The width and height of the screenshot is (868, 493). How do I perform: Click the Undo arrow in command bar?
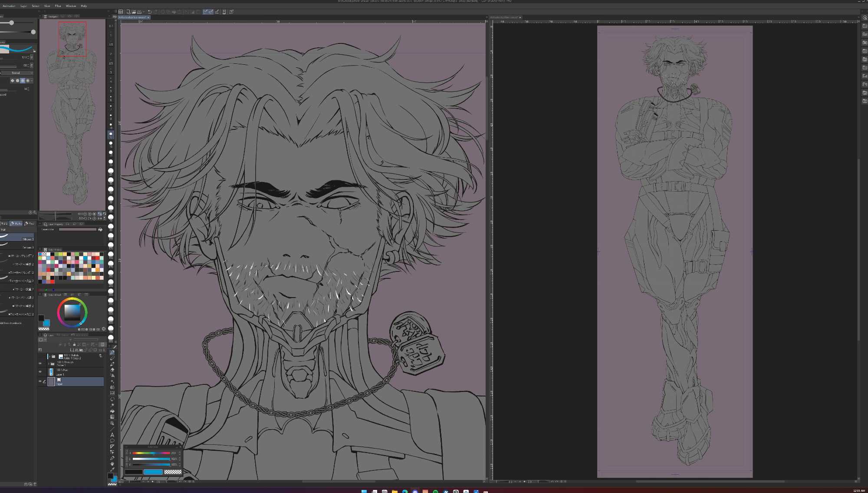click(x=150, y=12)
